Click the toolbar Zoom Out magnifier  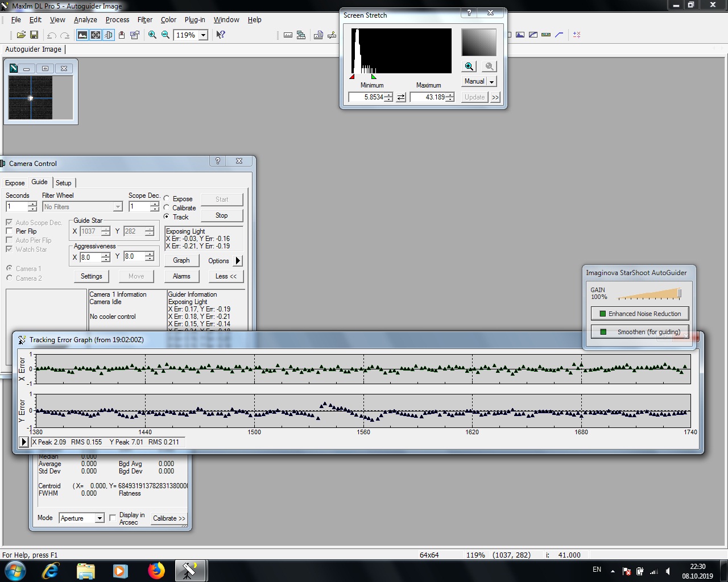(166, 35)
